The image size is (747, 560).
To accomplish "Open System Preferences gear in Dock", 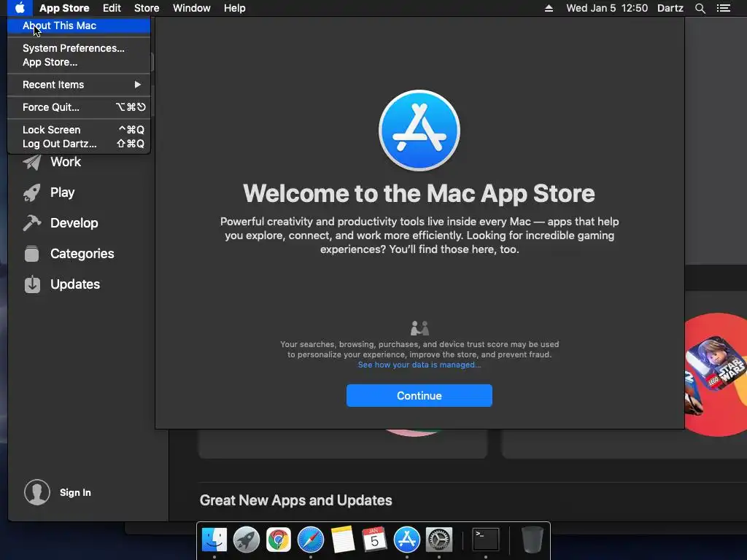I will click(x=438, y=540).
